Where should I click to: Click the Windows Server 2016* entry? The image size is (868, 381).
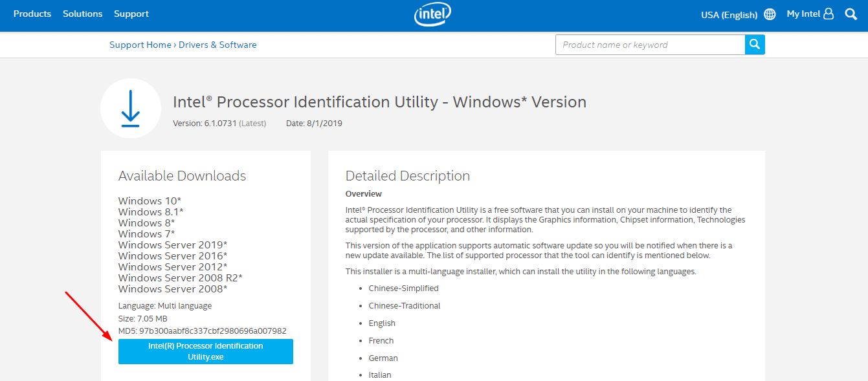click(173, 256)
